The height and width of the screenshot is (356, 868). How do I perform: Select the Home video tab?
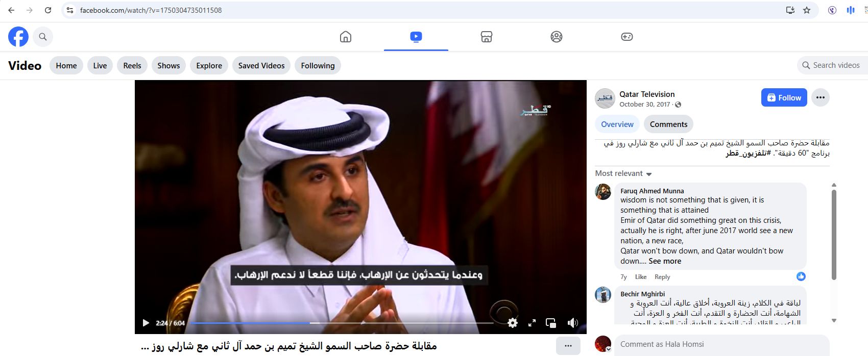pyautogui.click(x=66, y=65)
